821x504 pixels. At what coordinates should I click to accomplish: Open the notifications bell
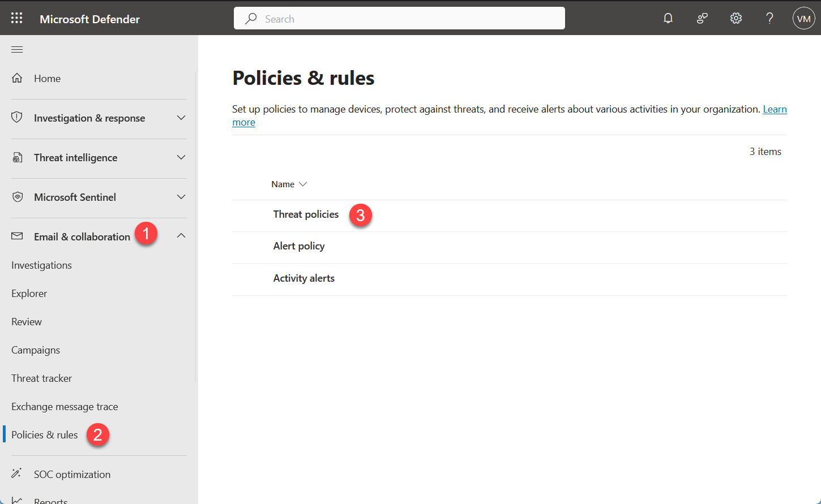[x=668, y=18]
